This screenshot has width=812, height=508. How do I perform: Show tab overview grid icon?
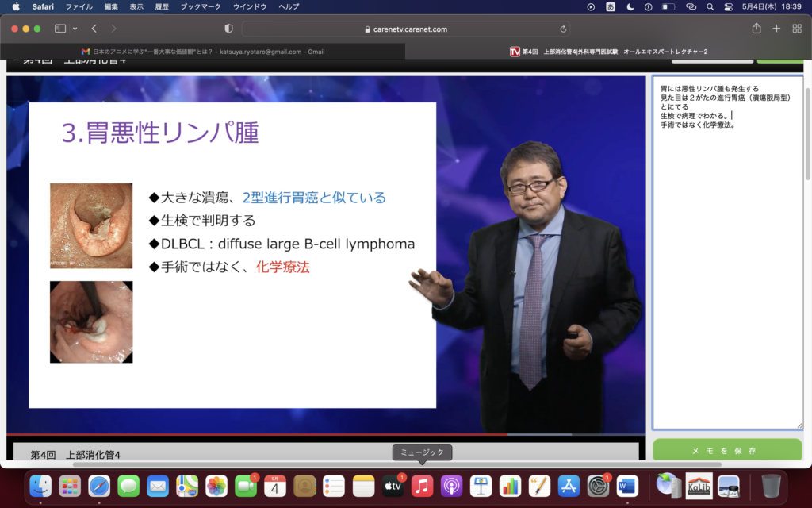(x=795, y=29)
